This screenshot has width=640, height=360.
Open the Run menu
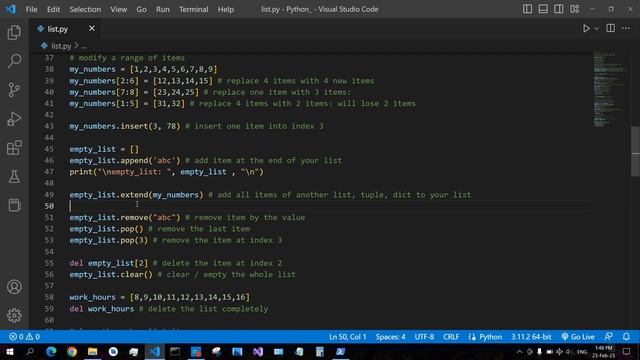pyautogui.click(x=162, y=9)
